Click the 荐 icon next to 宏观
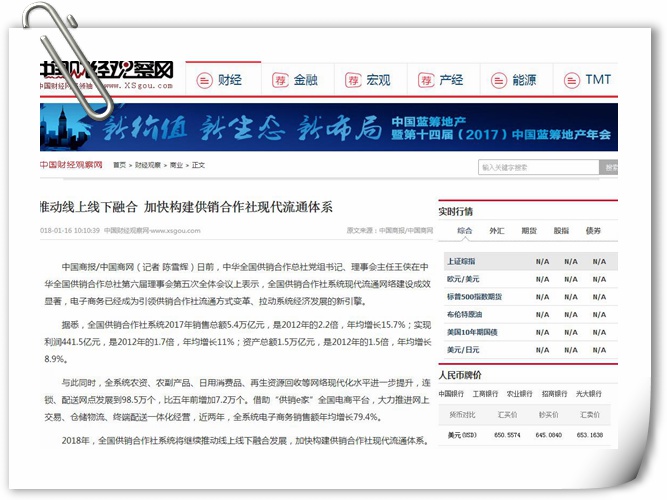Viewport: 667px width, 500px height. click(x=353, y=80)
